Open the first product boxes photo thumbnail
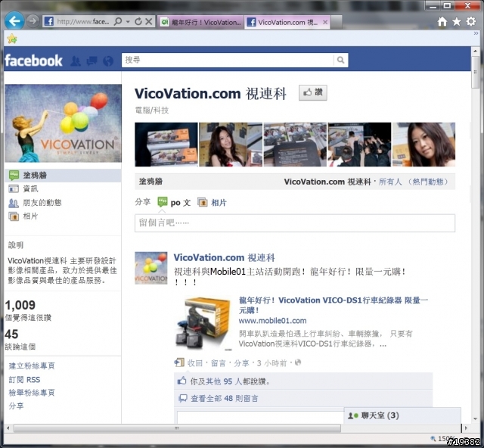The image size is (484, 448). pos(166,145)
